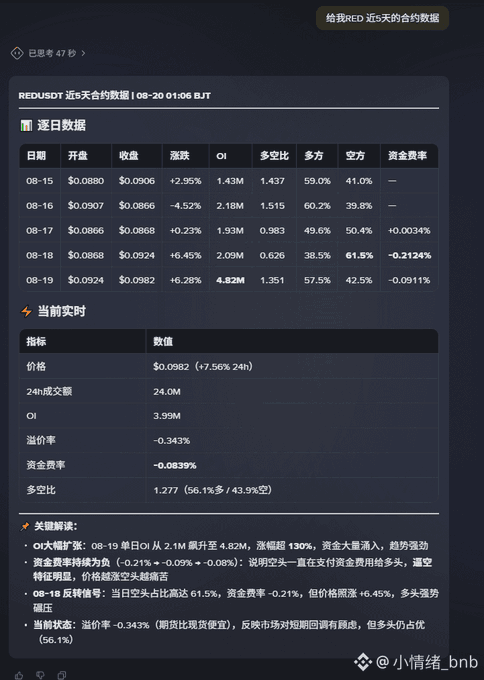Click the '+6.45%' cell in the 08-18 row
This screenshot has height=680, width=484.
pos(186,255)
